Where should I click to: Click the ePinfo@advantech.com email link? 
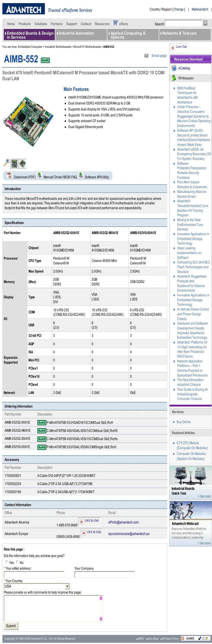[x=123, y=522]
